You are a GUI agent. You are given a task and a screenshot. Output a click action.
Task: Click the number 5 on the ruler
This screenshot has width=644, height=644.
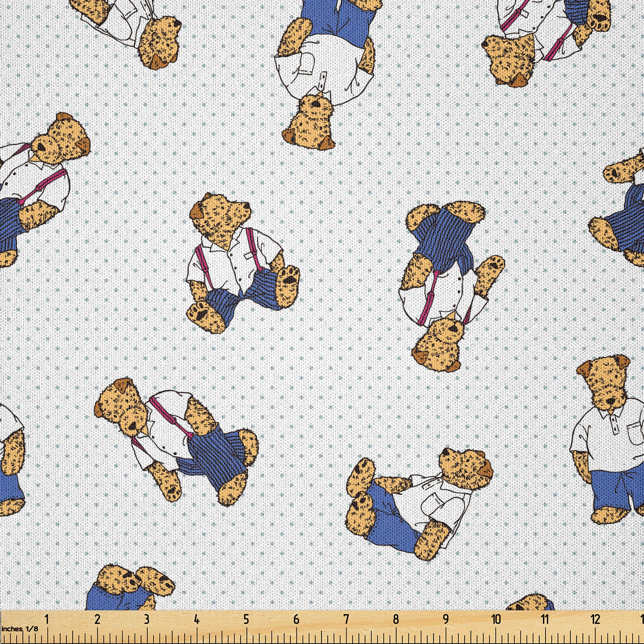click(x=246, y=619)
